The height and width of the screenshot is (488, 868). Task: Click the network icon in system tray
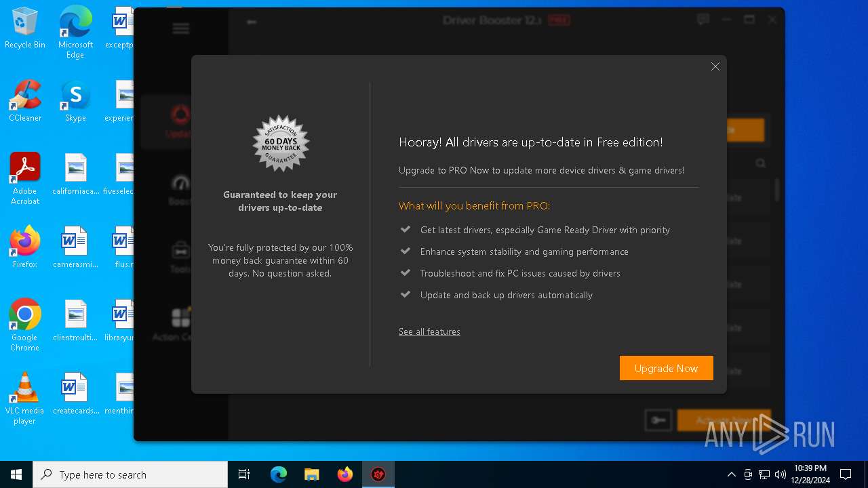[764, 474]
